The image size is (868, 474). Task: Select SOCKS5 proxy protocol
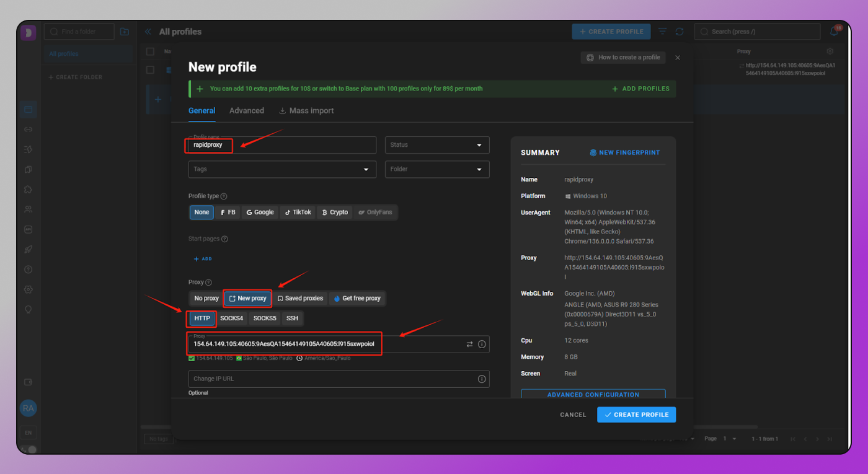[x=265, y=318]
